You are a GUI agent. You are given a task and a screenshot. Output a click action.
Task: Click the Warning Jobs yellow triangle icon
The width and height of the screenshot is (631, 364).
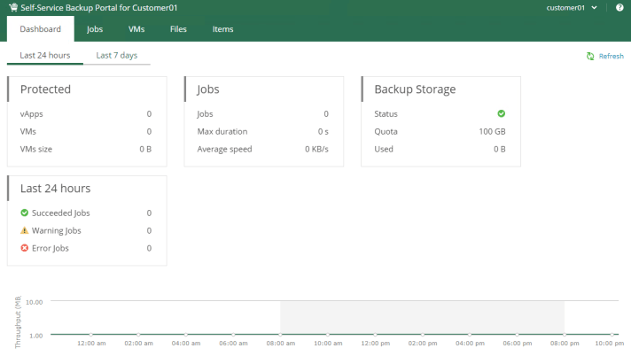[x=24, y=230]
